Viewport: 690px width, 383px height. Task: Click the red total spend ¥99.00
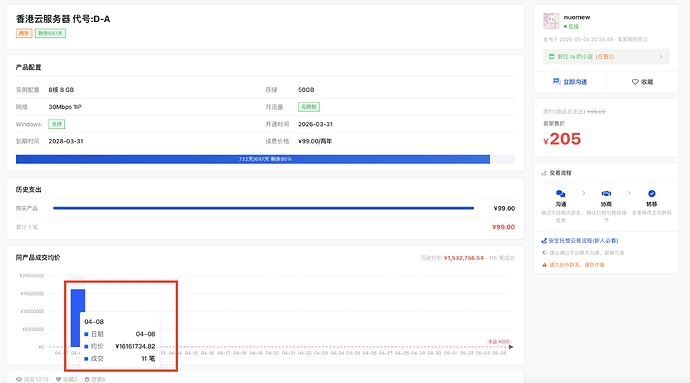click(503, 227)
